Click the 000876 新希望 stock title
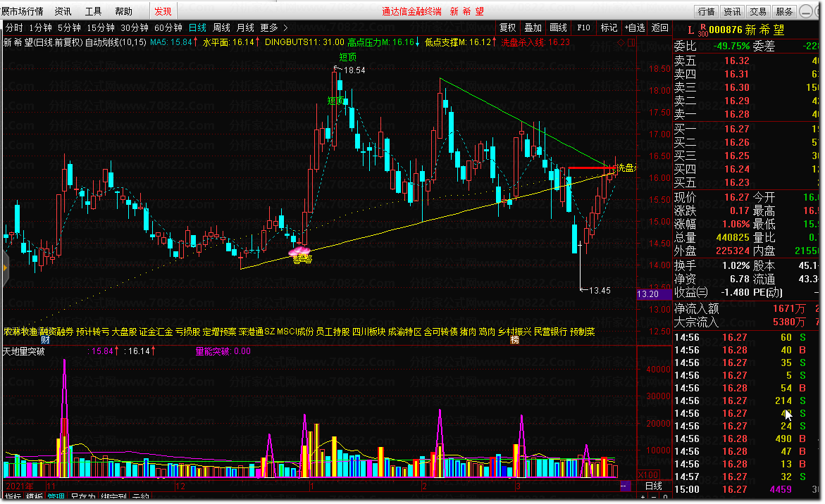 pyautogui.click(x=747, y=30)
